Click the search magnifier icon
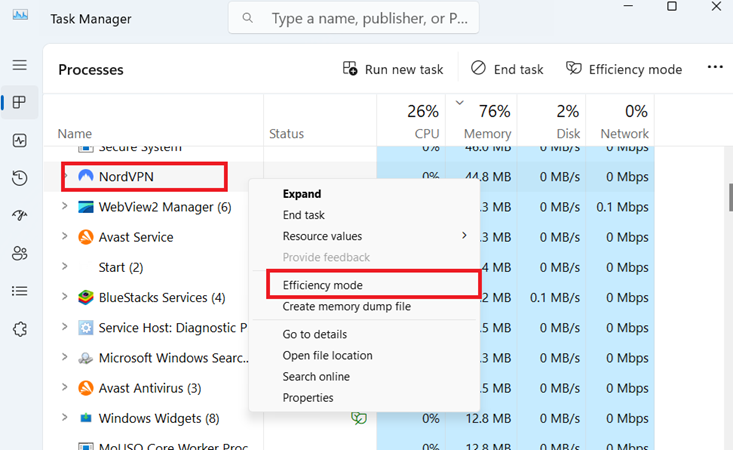 click(x=248, y=18)
